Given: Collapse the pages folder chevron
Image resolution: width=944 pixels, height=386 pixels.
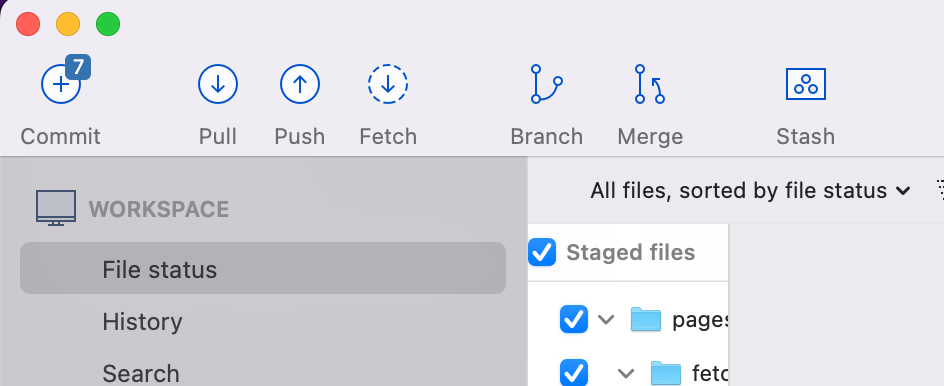Looking at the screenshot, I should point(606,319).
